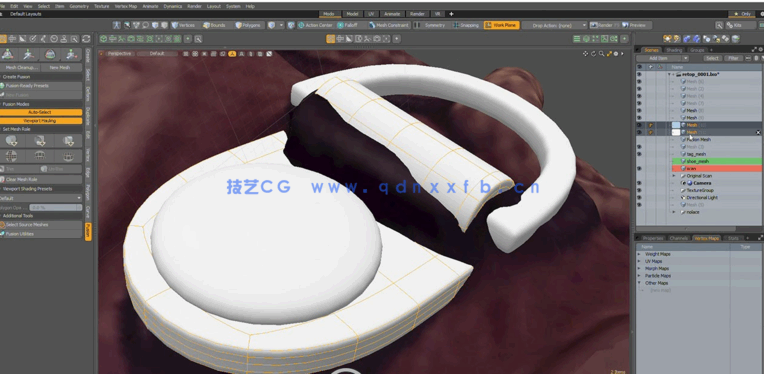Switch to the Channels tab
The width and height of the screenshot is (764, 374).
(x=678, y=238)
